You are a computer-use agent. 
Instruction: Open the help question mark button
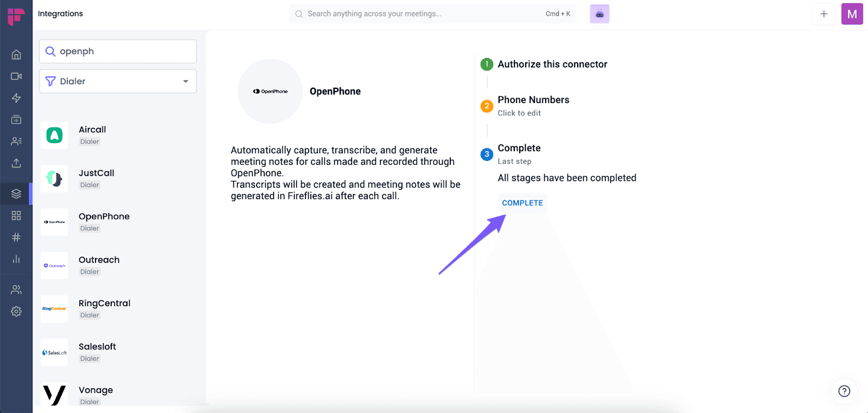(844, 391)
